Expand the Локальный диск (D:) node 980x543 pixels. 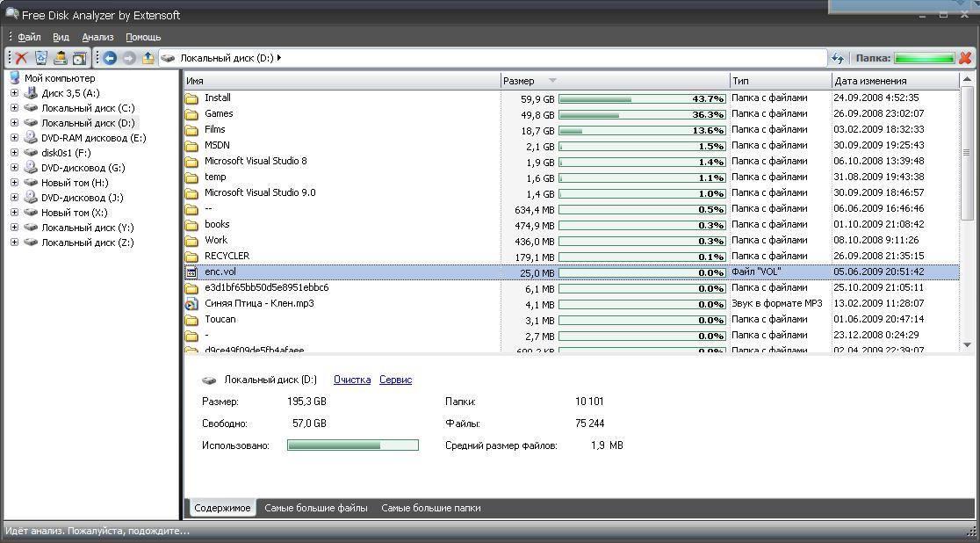click(14, 123)
